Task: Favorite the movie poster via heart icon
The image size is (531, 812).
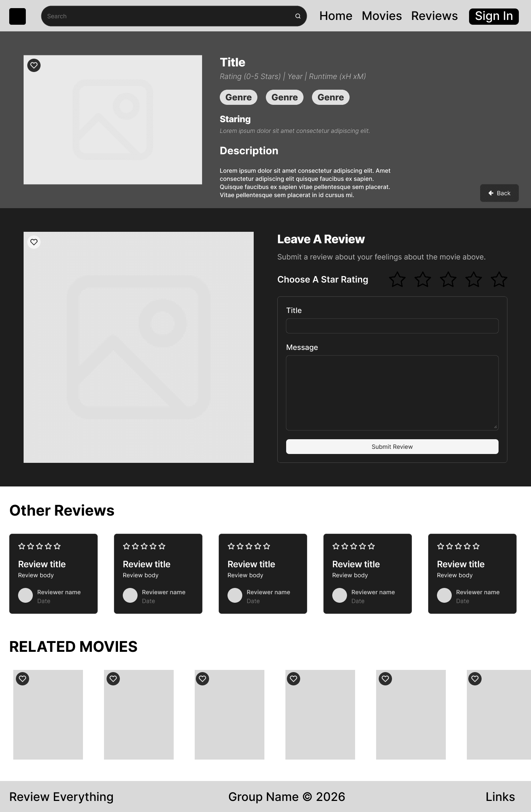Action: (34, 65)
